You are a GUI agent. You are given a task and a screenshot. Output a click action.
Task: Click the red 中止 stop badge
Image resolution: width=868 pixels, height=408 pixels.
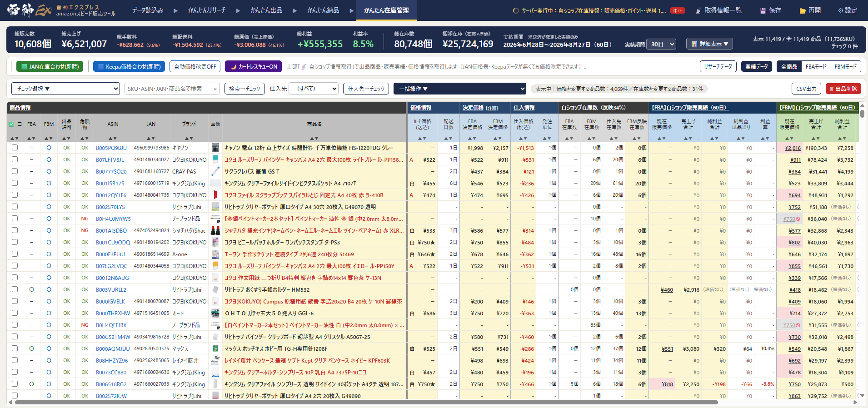[x=677, y=10]
